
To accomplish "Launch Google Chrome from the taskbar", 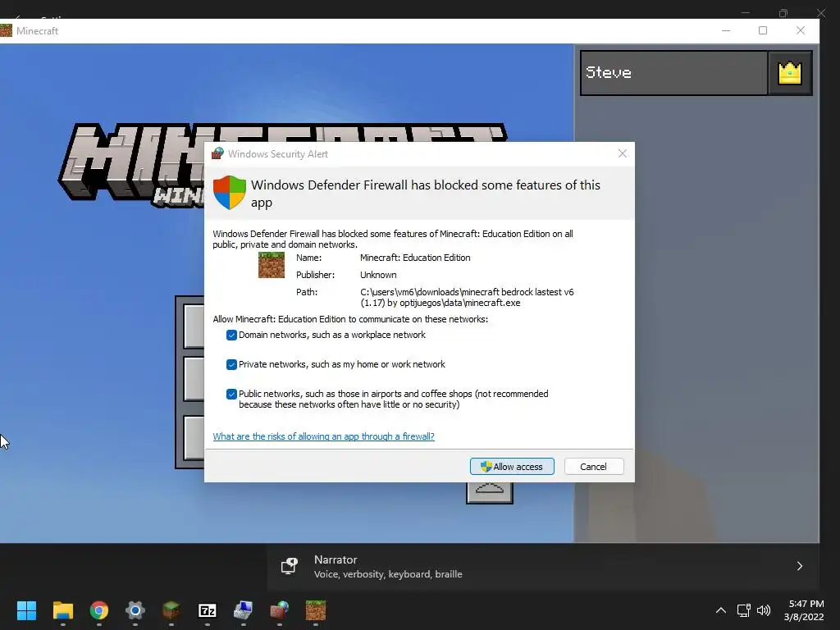I will [99, 610].
